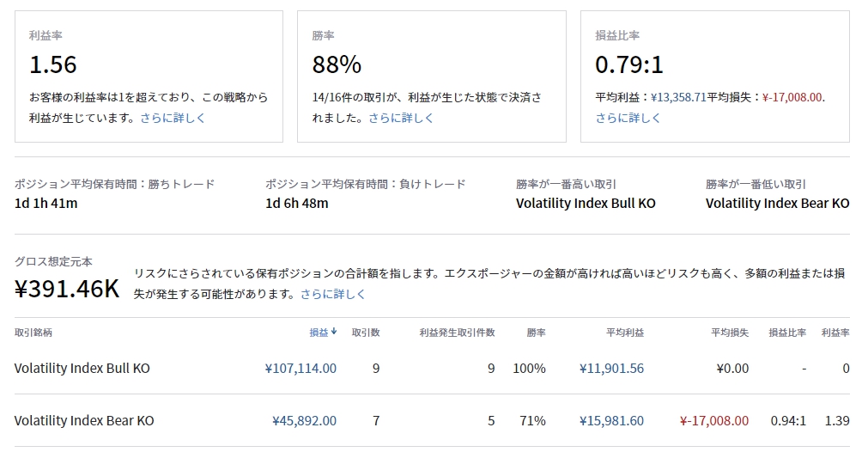
Task: Click Volatility Index Bear KO under 勝率が一番低い取引
Action: tap(777, 204)
